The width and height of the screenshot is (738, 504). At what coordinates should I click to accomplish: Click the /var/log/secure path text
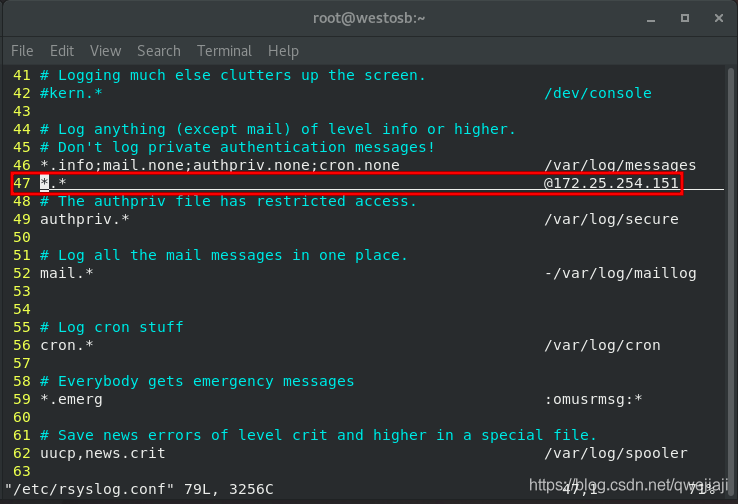611,219
